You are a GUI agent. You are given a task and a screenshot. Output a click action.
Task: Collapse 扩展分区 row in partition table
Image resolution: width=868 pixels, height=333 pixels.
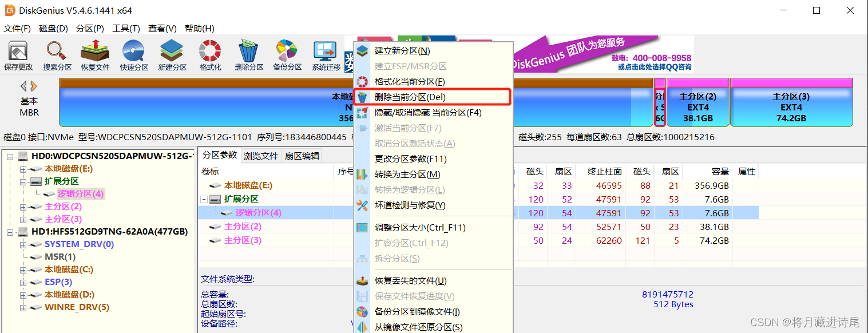pyautogui.click(x=204, y=199)
